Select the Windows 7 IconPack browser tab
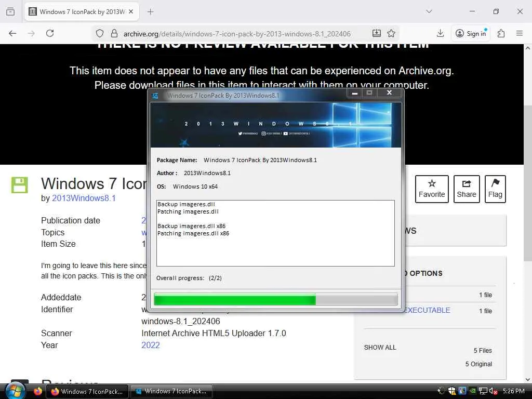 pyautogui.click(x=82, y=11)
